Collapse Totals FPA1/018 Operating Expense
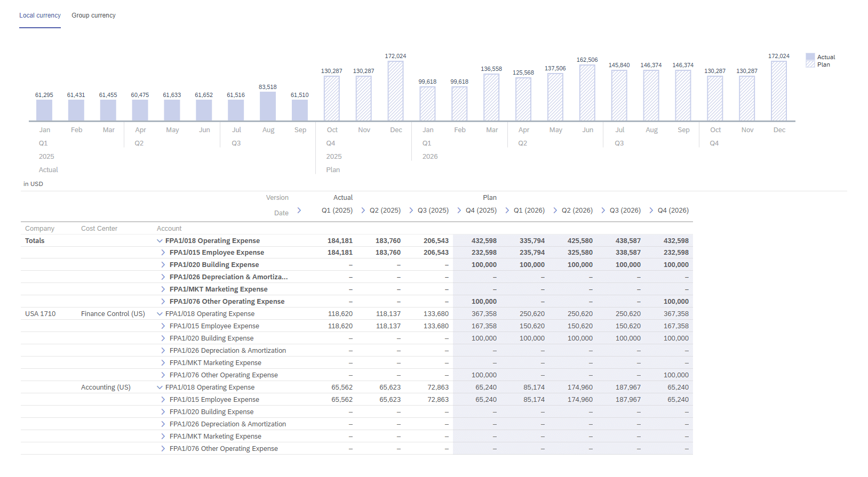The width and height of the screenshot is (868, 477). click(x=160, y=241)
